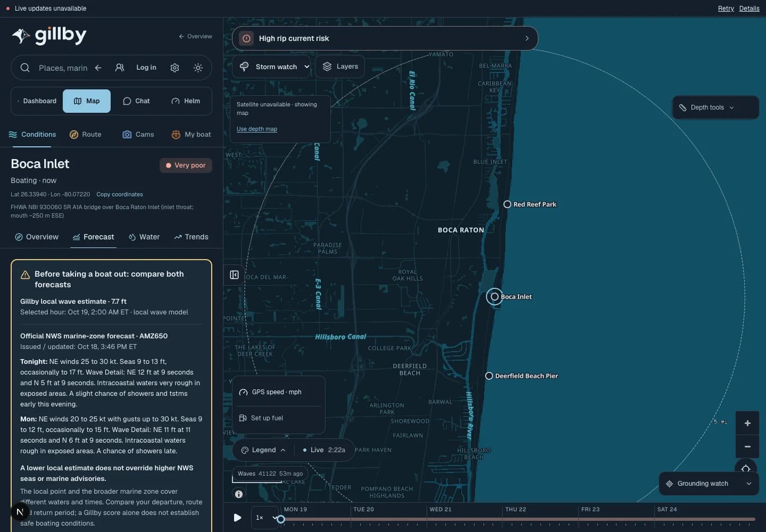The image size is (766, 532).
Task: Open settings gear icon
Action: click(x=174, y=68)
